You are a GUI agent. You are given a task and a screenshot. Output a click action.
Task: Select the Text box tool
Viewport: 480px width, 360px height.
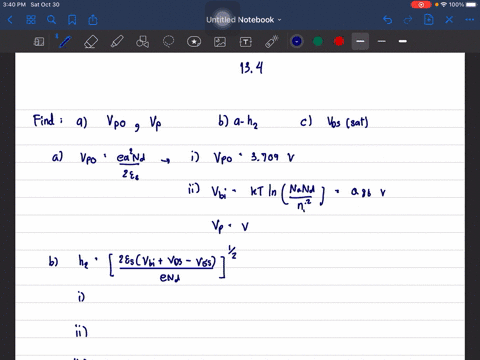246,42
